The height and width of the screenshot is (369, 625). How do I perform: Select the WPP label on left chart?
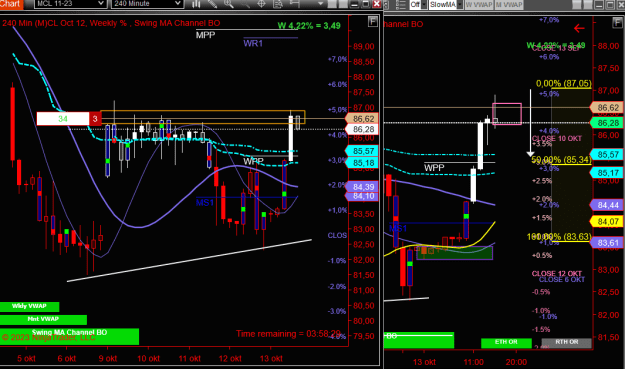[x=254, y=161]
